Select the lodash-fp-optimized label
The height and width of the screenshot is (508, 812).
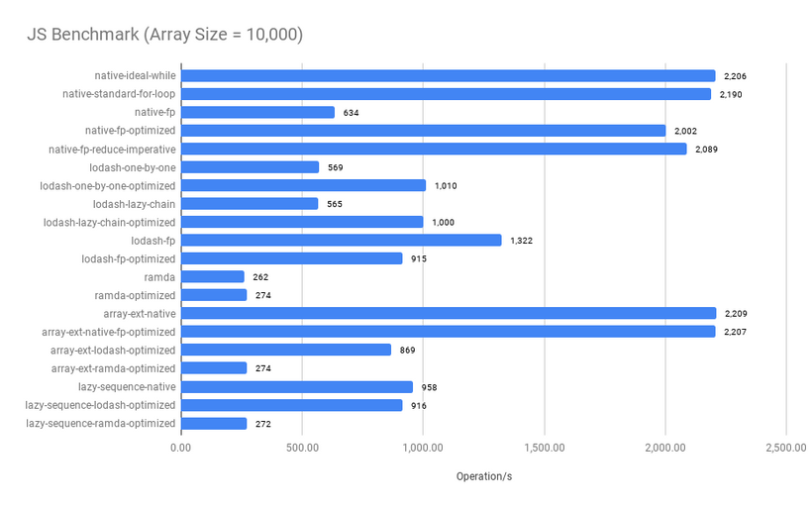coord(129,258)
